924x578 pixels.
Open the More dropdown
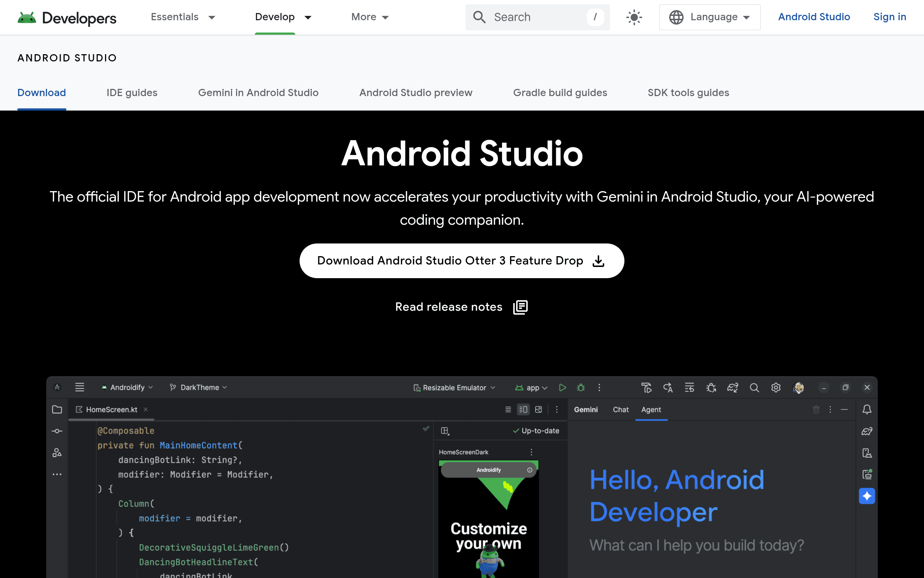[x=370, y=17]
